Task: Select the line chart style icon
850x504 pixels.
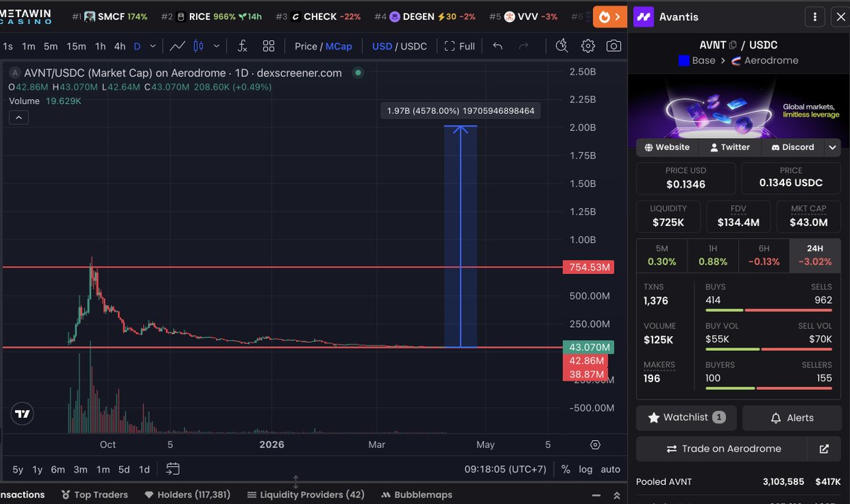Action: pyautogui.click(x=177, y=46)
